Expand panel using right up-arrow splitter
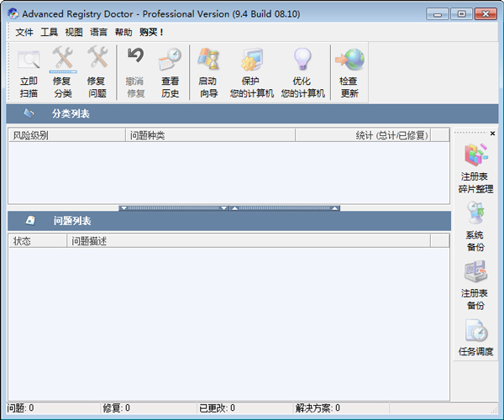The height and width of the screenshot is (420, 504). tap(285, 208)
